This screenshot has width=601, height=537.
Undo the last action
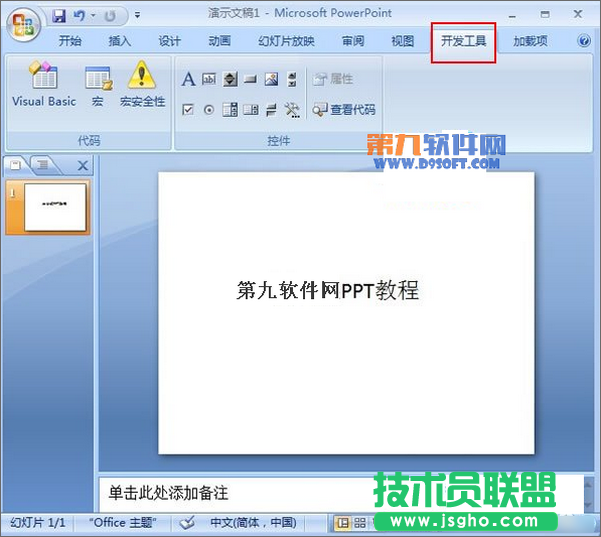click(x=79, y=16)
